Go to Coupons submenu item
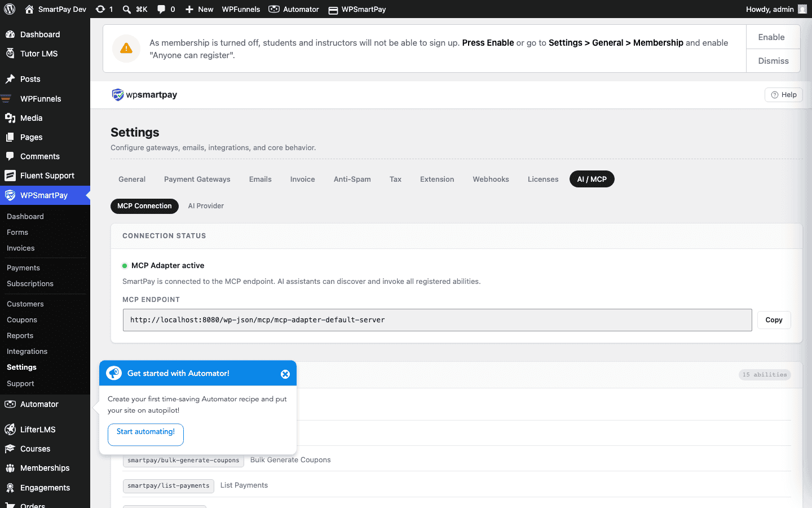This screenshot has height=508, width=812. click(22, 320)
